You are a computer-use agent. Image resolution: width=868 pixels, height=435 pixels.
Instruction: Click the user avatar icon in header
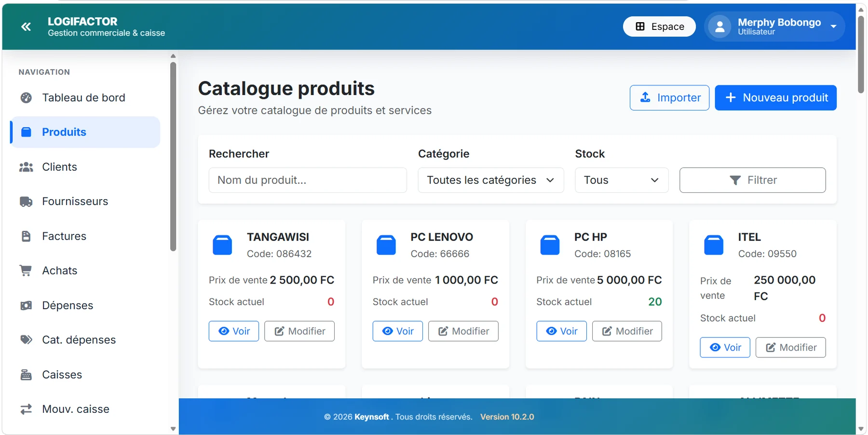click(719, 27)
